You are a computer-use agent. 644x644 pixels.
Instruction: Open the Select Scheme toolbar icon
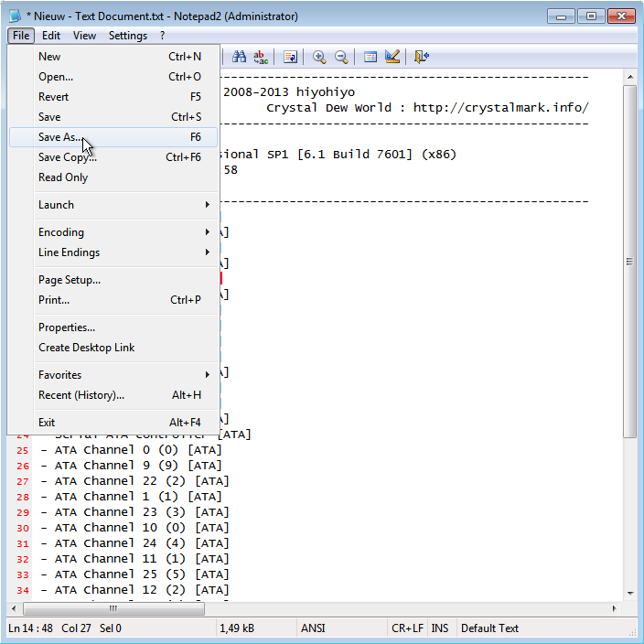tap(370, 57)
